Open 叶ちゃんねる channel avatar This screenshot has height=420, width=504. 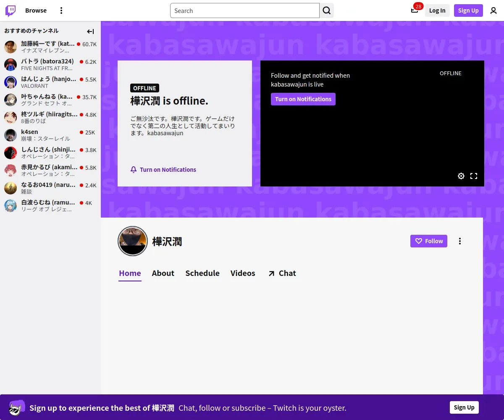click(x=10, y=100)
